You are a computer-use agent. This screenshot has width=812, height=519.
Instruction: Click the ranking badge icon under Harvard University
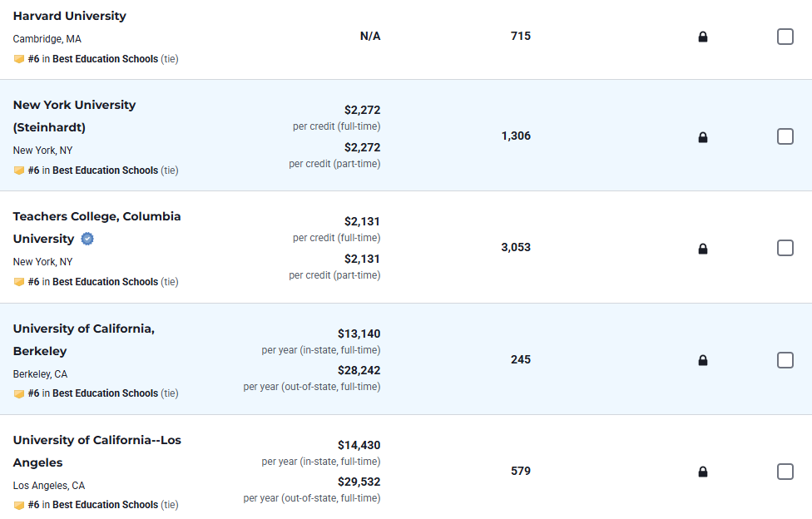pyautogui.click(x=19, y=59)
